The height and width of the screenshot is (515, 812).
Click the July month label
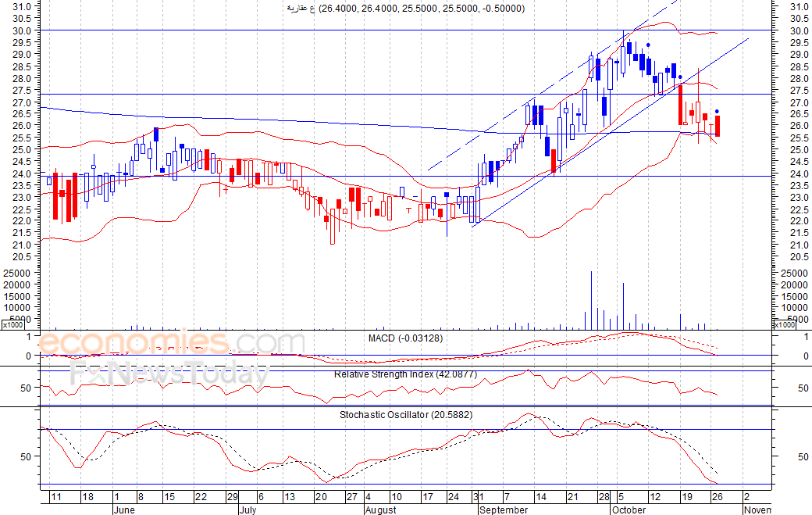tap(248, 510)
